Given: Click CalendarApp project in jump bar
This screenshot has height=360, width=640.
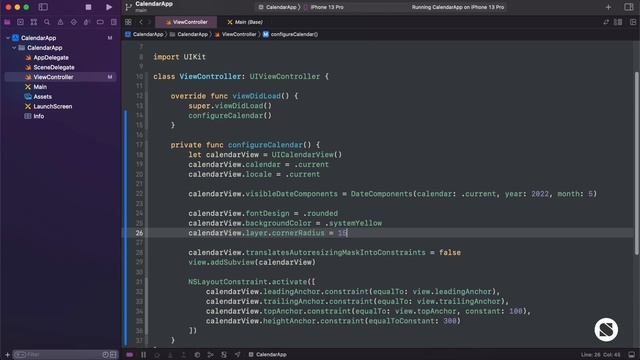Looking at the screenshot, I should click(x=144, y=34).
